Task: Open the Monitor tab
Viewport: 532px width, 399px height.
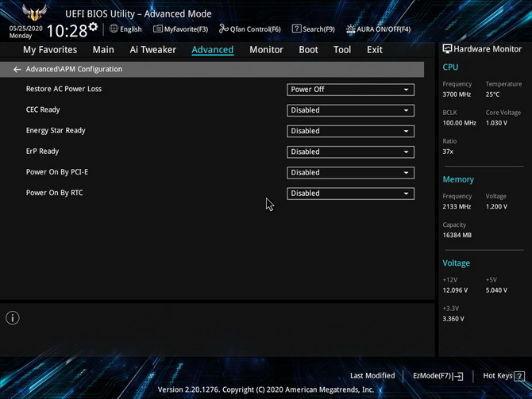Action: pos(266,50)
